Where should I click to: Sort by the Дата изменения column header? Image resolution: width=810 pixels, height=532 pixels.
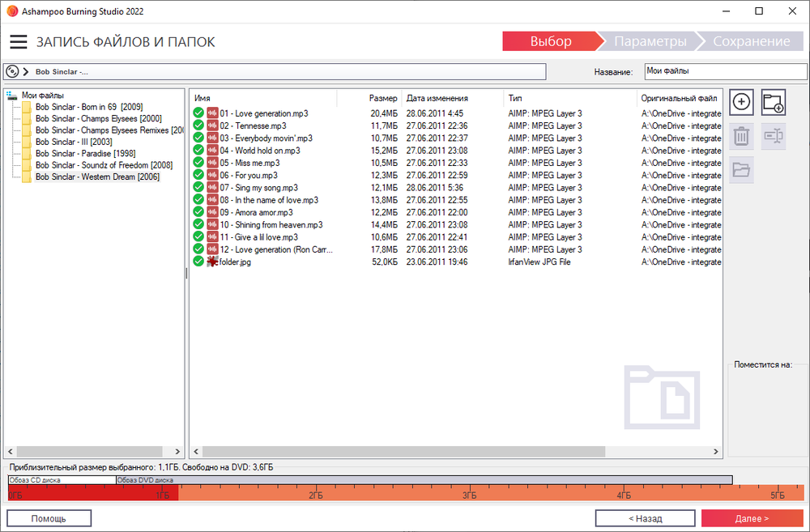[452, 98]
